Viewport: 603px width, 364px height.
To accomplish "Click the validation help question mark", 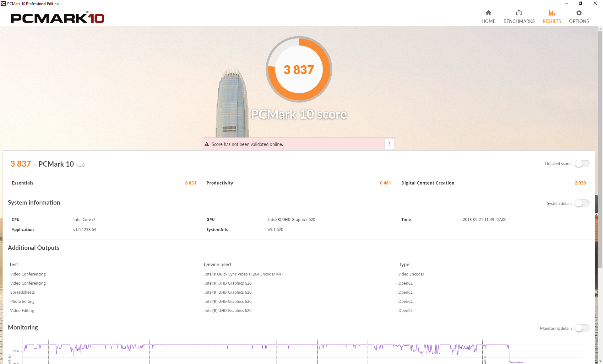I will [389, 144].
